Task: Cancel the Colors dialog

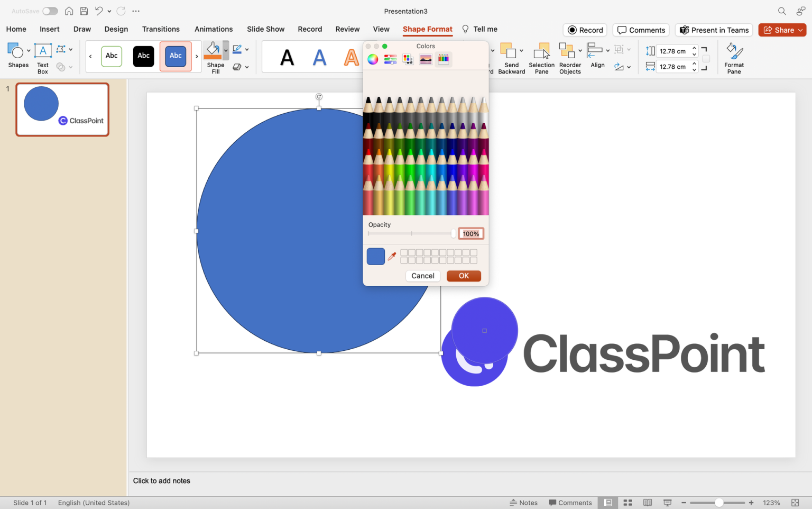Action: point(422,276)
